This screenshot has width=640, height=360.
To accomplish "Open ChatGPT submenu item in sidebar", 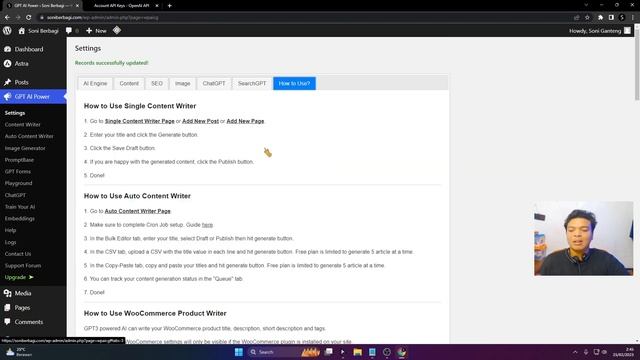I will pyautogui.click(x=15, y=195).
